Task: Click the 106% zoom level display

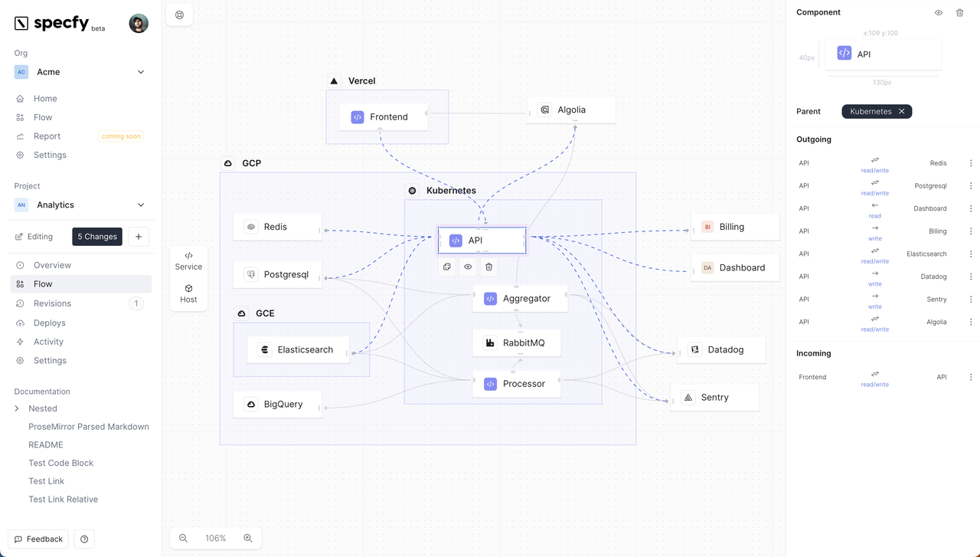Action: click(216, 538)
